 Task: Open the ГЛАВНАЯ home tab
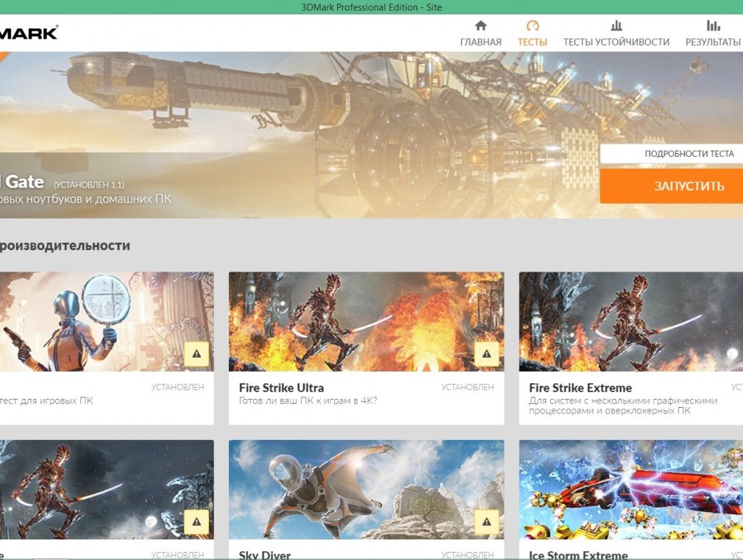click(480, 33)
